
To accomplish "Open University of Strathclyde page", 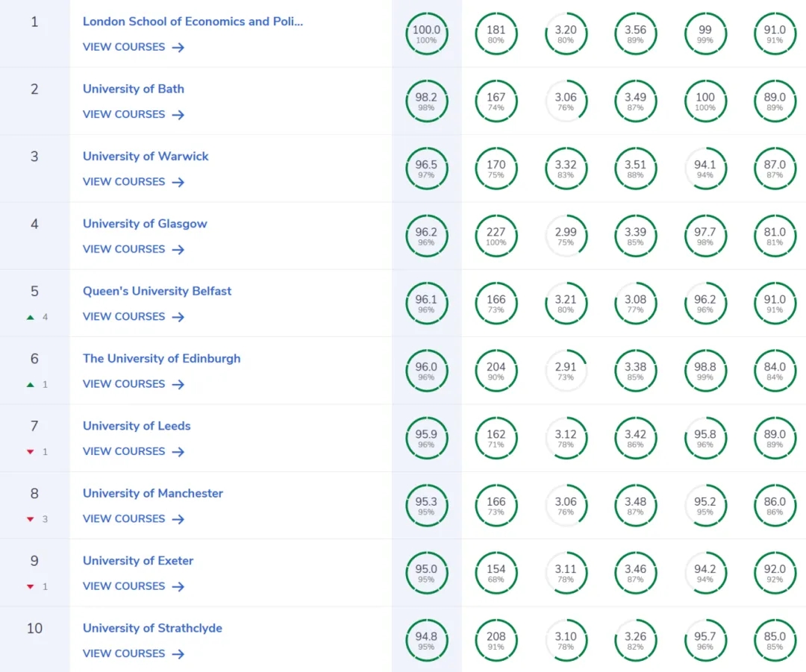I will pos(153,628).
